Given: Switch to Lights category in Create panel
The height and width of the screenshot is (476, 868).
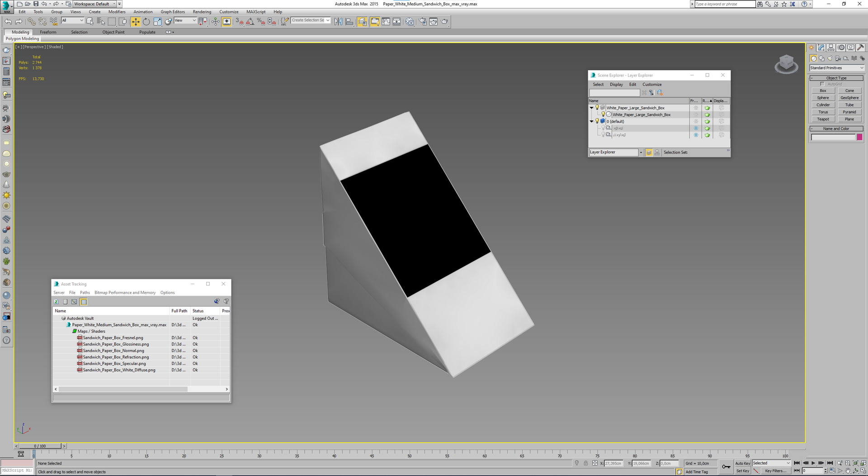Looking at the screenshot, I should 830,58.
